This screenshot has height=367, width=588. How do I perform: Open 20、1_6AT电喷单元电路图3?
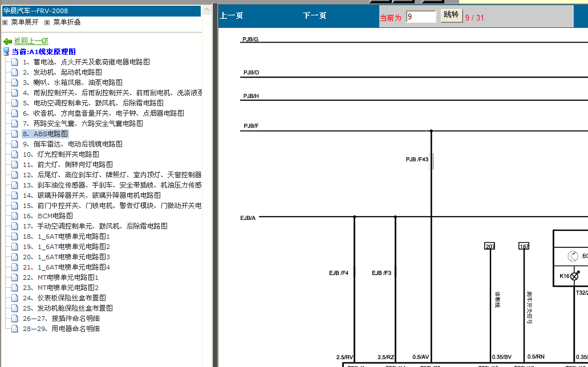point(66,257)
